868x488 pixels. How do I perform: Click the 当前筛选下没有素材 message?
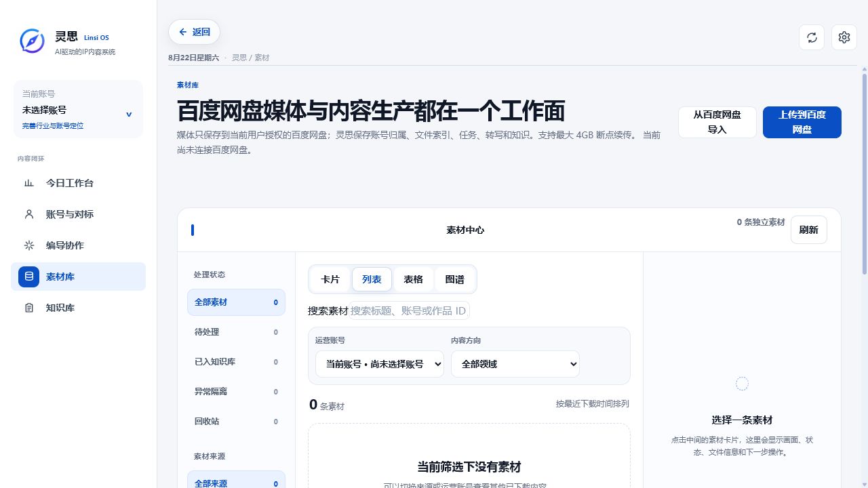(x=469, y=467)
